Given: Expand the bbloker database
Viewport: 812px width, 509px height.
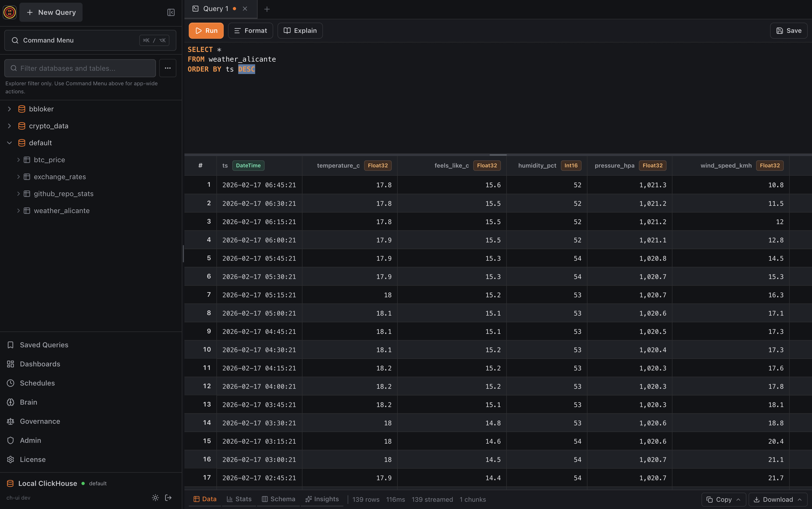Looking at the screenshot, I should (9, 109).
